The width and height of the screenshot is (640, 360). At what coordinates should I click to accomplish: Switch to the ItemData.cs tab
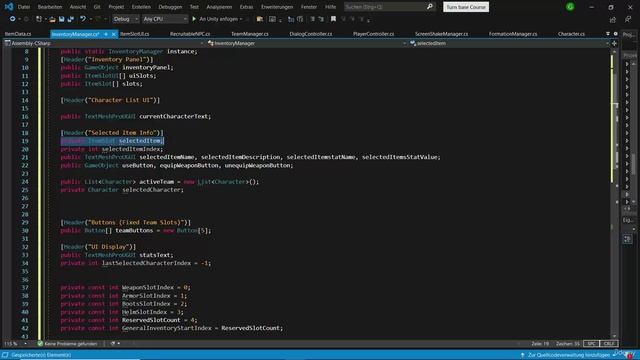tap(18, 34)
